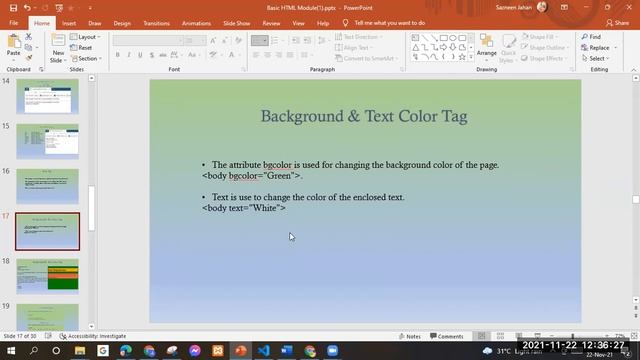This screenshot has width=640, height=360.
Task: Select slide 18 thumbnail
Action: click(47, 276)
